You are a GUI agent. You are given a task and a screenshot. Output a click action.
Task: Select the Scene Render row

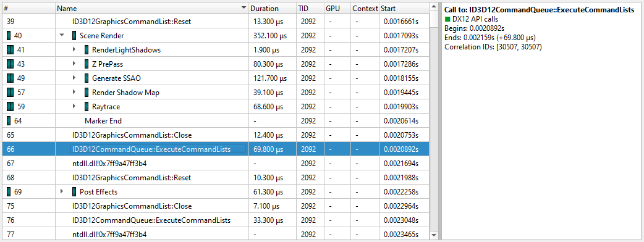[216, 36]
